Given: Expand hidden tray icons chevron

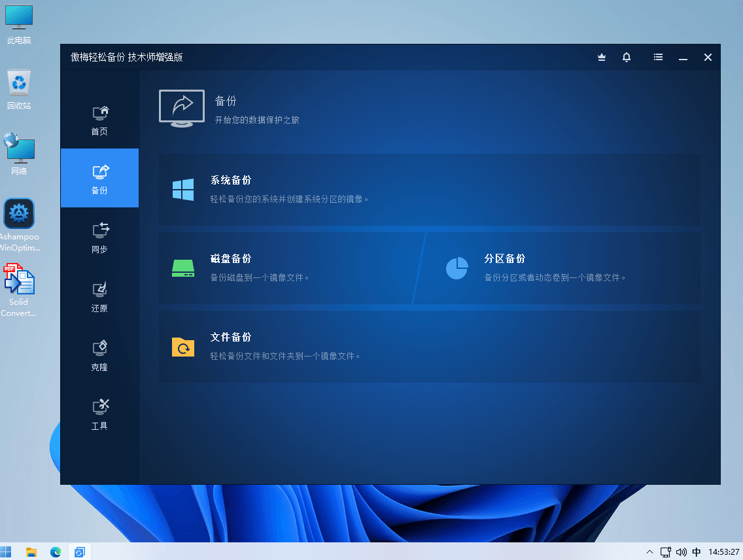Looking at the screenshot, I should point(649,552).
